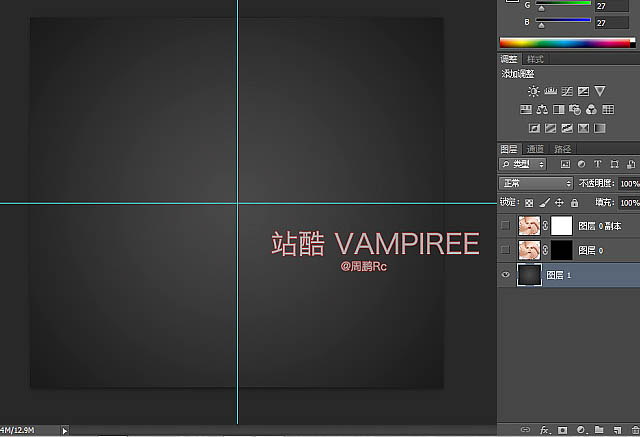Click the B value input field
640x437 pixels.
click(611, 23)
